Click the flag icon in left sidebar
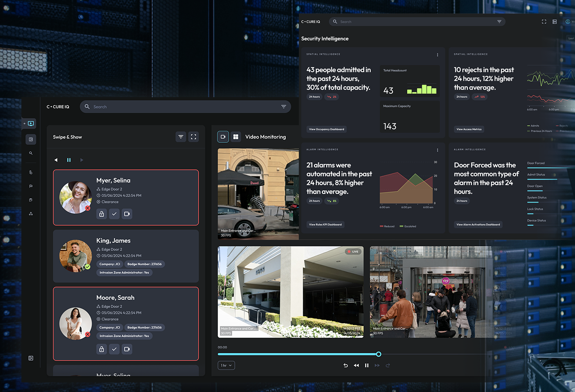The width and height of the screenshot is (575, 392). pyautogui.click(x=31, y=186)
